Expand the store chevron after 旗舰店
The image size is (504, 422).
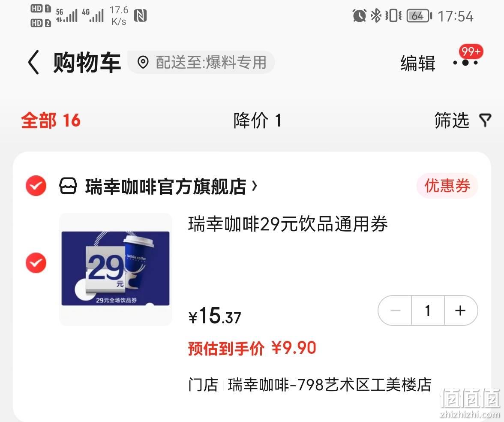[x=255, y=186]
